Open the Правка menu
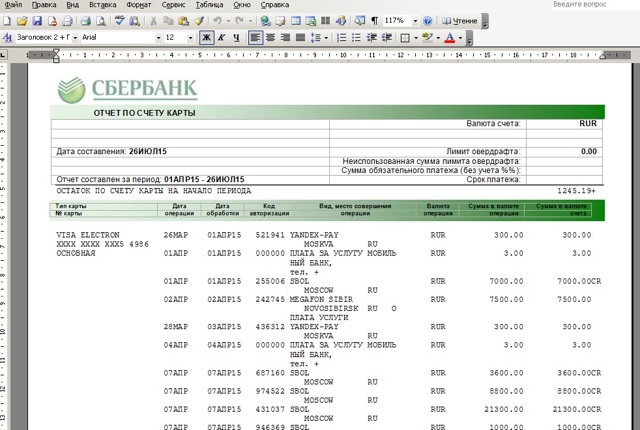The height and width of the screenshot is (430, 640). pyautogui.click(x=44, y=5)
